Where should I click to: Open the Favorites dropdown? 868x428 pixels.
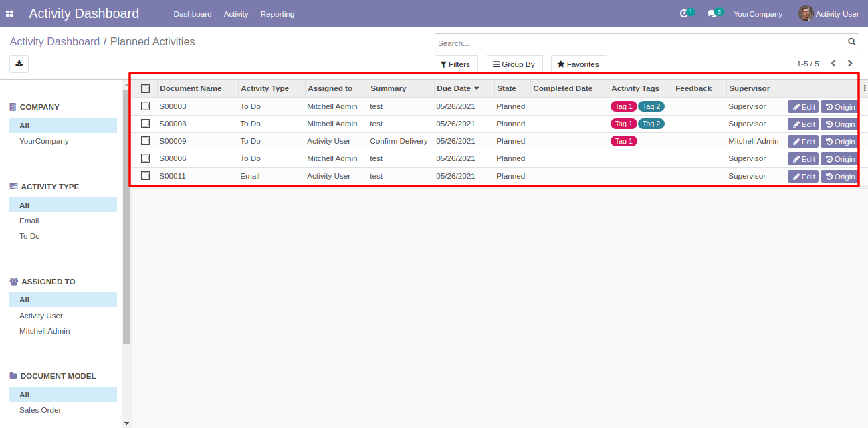point(578,64)
